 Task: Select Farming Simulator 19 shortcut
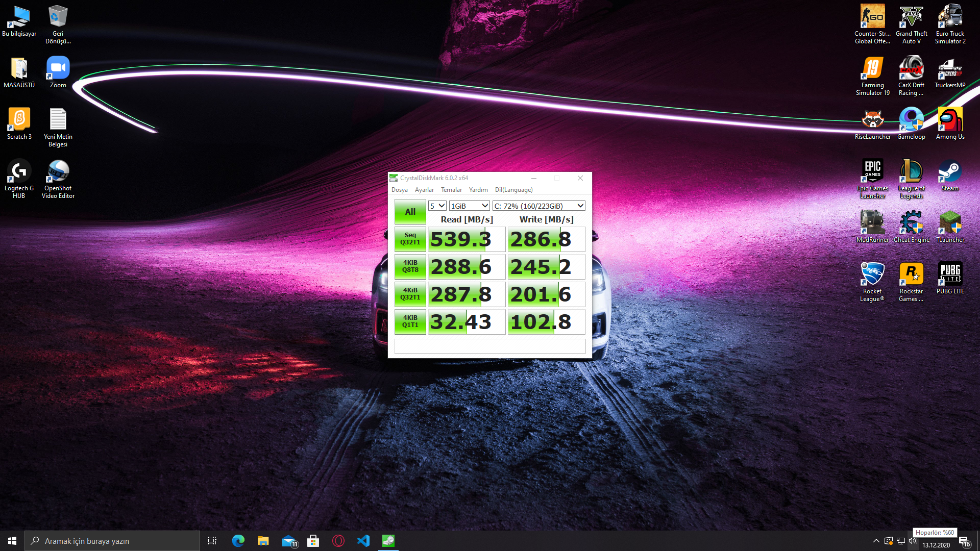[873, 76]
